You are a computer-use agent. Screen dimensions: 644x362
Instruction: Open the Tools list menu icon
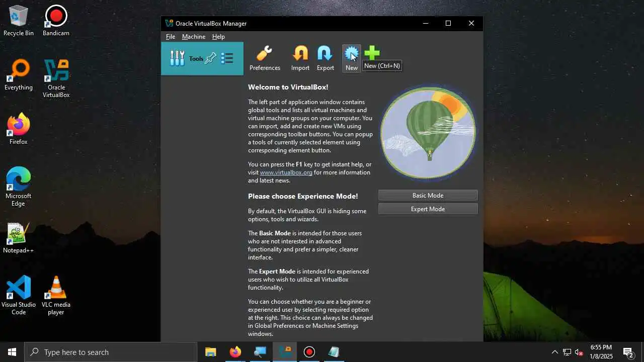tap(227, 58)
